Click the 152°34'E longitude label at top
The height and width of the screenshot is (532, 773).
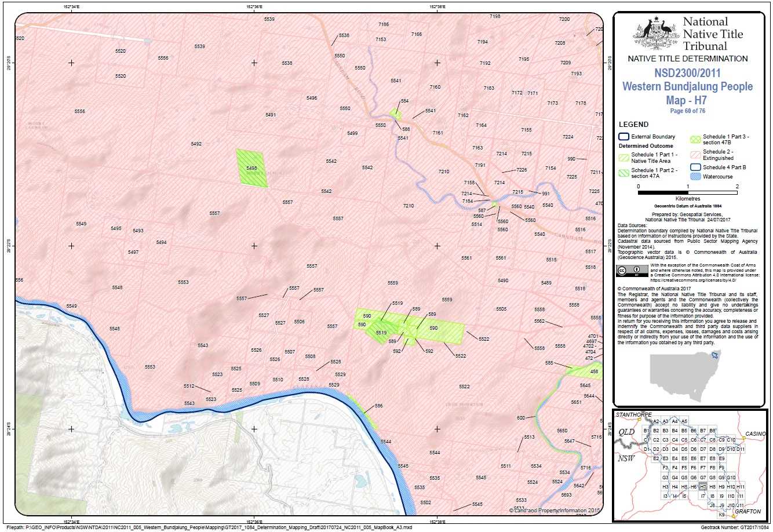[x=71, y=6]
